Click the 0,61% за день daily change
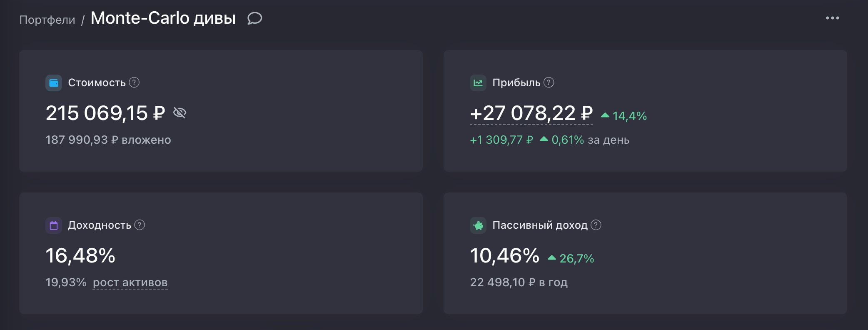This screenshot has width=868, height=330. point(589,140)
